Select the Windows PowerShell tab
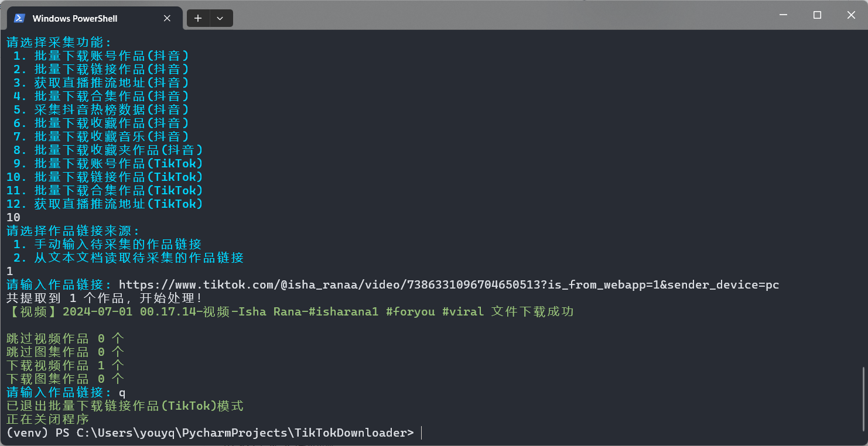The image size is (868, 446). point(93,18)
